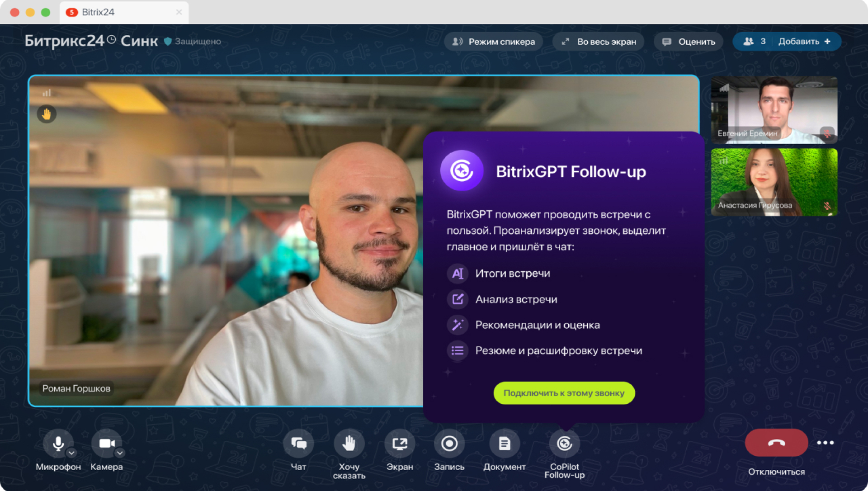The height and width of the screenshot is (491, 868).
Task: End call with red Отключиться button
Action: coord(777,443)
